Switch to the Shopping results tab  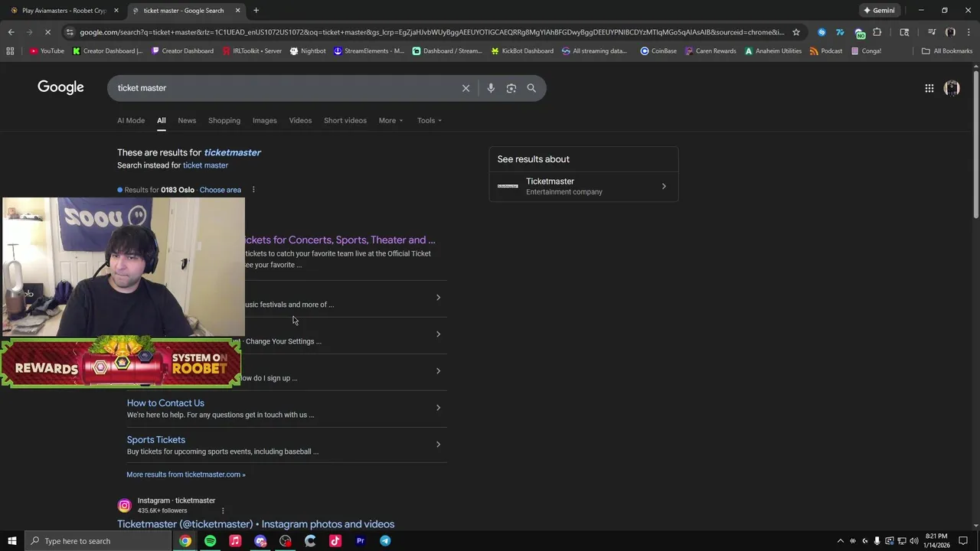click(x=224, y=120)
